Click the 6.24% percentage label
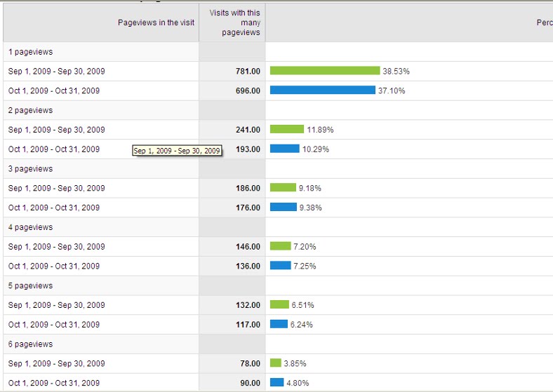The width and height of the screenshot is (553, 392). pos(302,325)
